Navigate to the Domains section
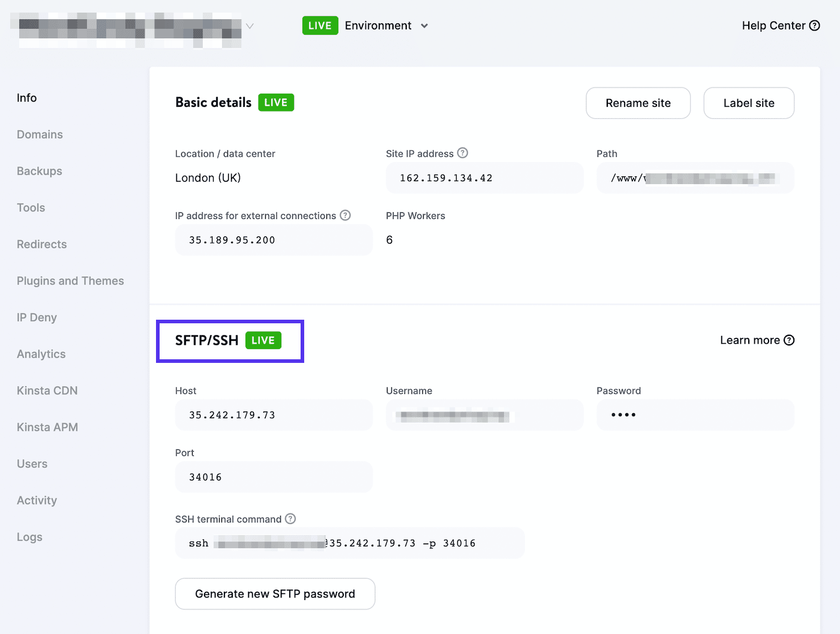The width and height of the screenshot is (840, 634). click(40, 134)
